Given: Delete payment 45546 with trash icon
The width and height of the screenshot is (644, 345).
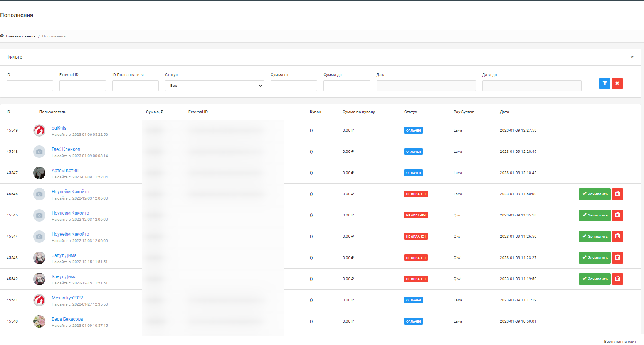Looking at the screenshot, I should pyautogui.click(x=617, y=194).
